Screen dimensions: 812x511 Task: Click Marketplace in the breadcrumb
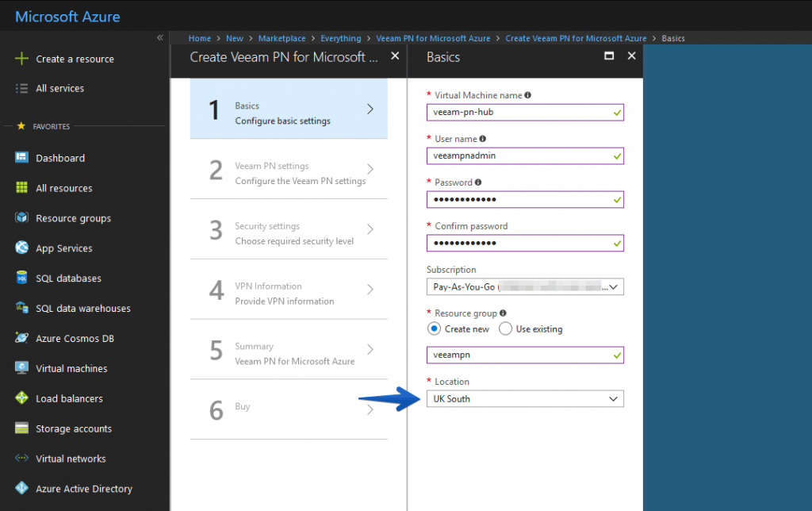(281, 38)
